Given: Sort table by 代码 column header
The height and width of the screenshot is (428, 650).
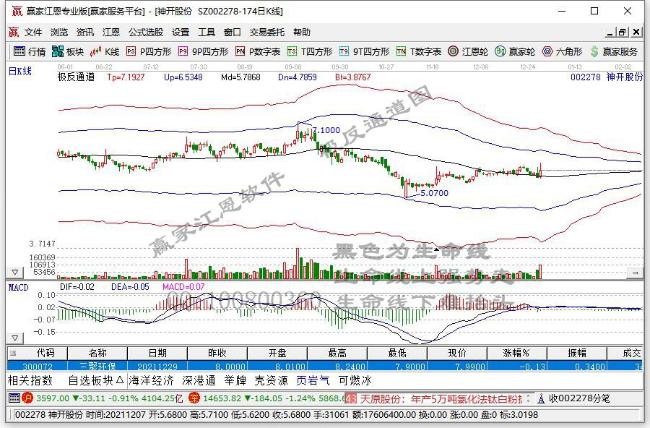Looking at the screenshot, I should tap(45, 353).
